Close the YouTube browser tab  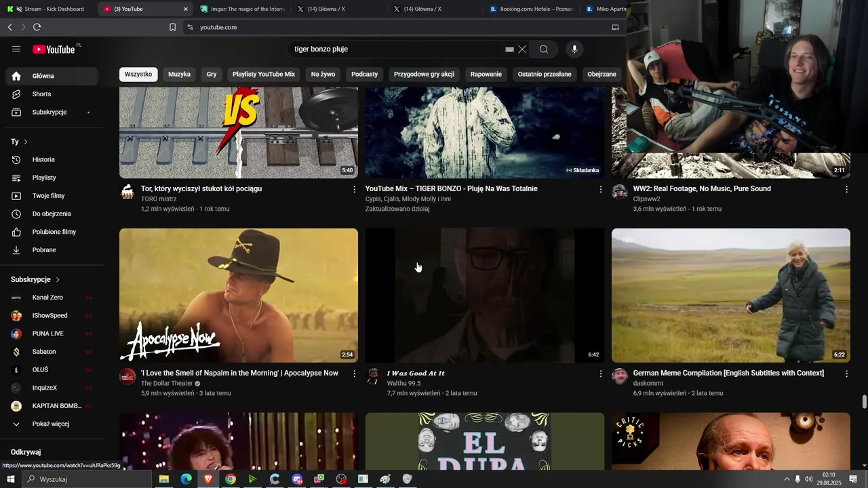tap(186, 9)
